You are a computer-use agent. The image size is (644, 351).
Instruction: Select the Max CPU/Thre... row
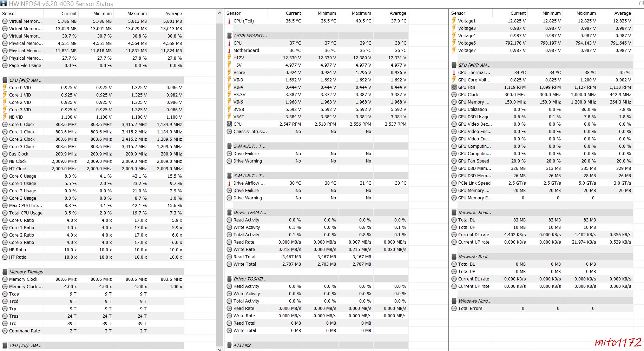click(x=92, y=205)
